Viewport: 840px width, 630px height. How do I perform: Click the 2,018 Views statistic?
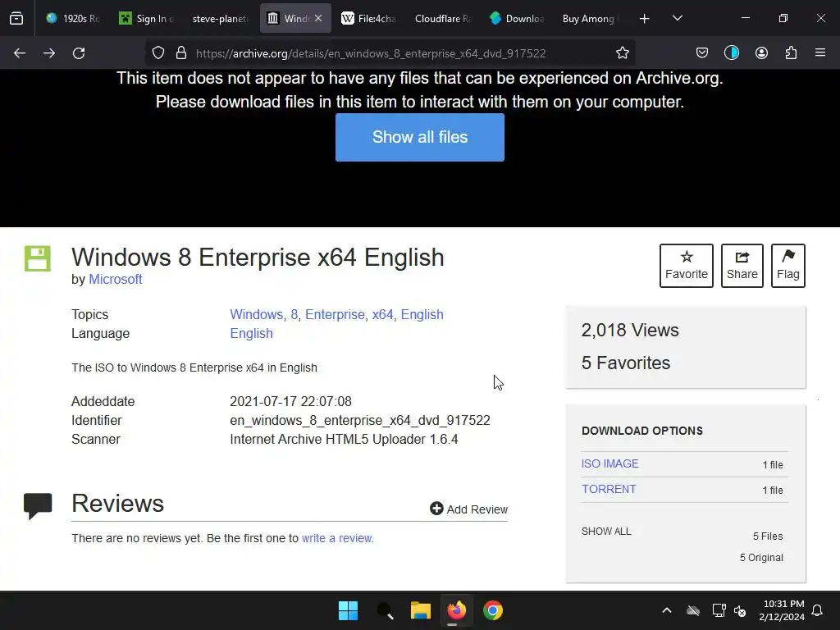630,330
